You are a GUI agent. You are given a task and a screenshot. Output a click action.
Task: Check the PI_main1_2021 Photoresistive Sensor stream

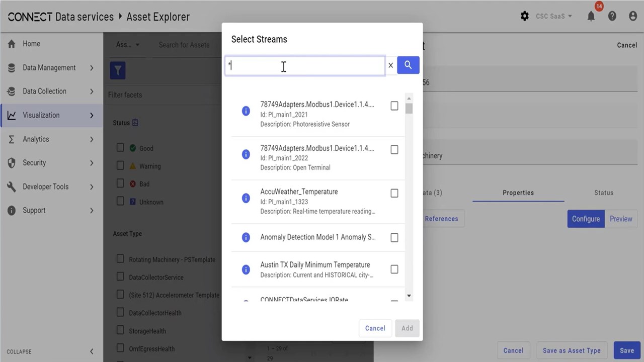pyautogui.click(x=394, y=106)
